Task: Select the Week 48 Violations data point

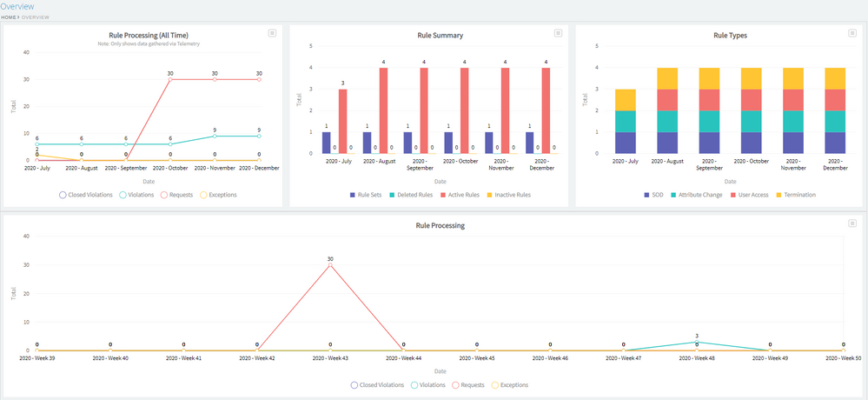Action: [697, 343]
